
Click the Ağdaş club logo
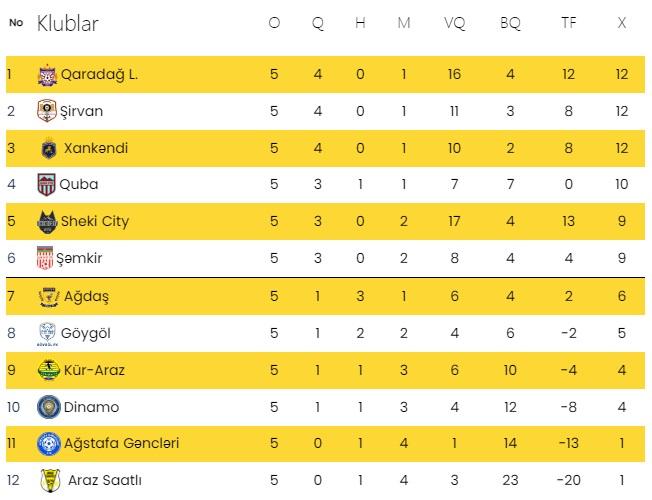[x=47, y=295]
